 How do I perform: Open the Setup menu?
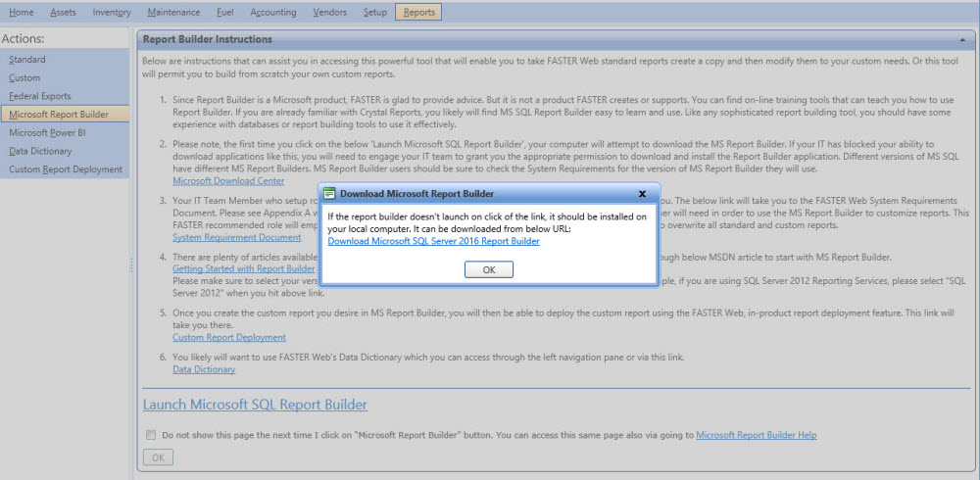point(375,12)
